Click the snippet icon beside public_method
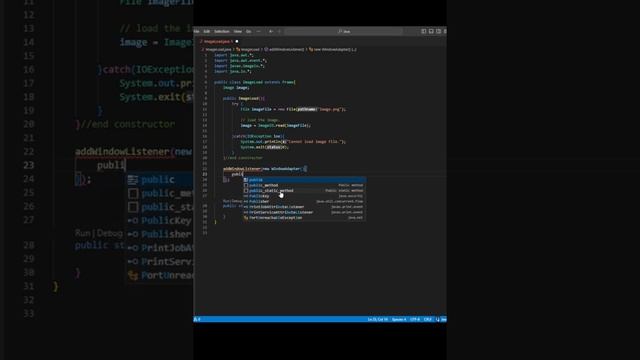This screenshot has width=640, height=360. tap(246, 185)
